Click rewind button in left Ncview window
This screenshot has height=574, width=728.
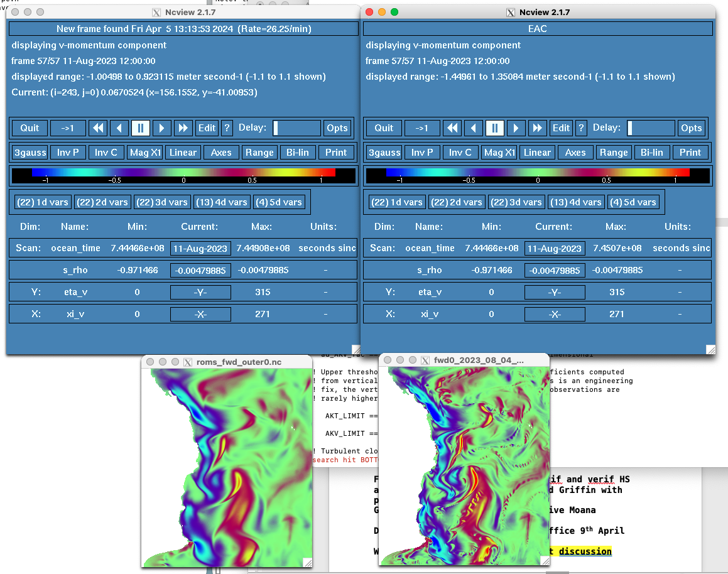98,128
